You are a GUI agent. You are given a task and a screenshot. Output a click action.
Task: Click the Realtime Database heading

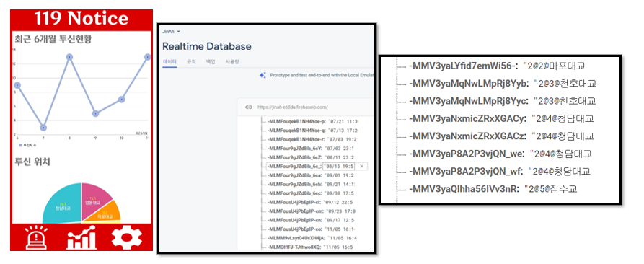(207, 46)
